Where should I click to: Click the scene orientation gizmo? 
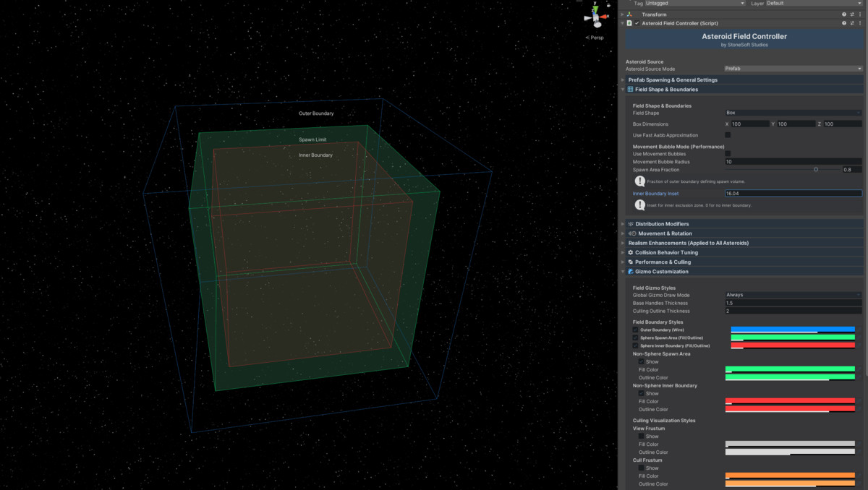(595, 16)
